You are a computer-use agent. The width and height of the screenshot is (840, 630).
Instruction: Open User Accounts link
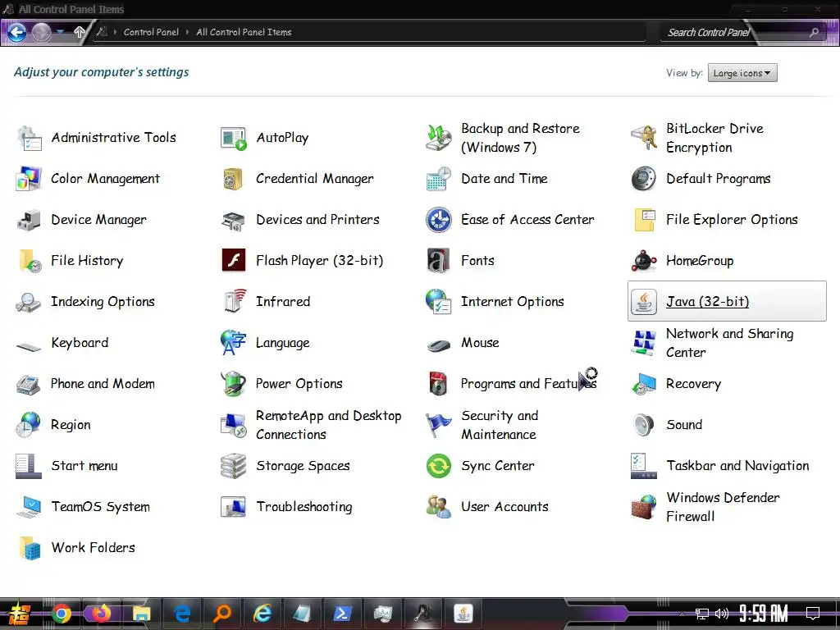pyautogui.click(x=504, y=507)
